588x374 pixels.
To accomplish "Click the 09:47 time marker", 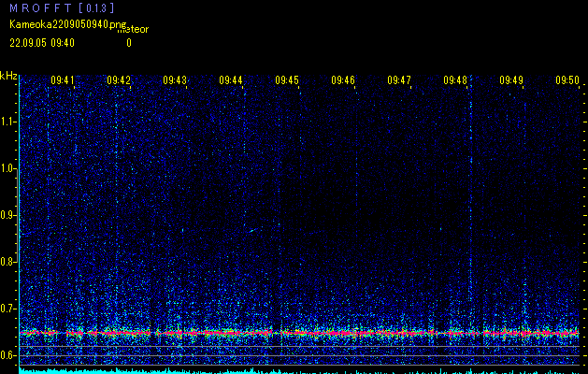I will point(399,80).
